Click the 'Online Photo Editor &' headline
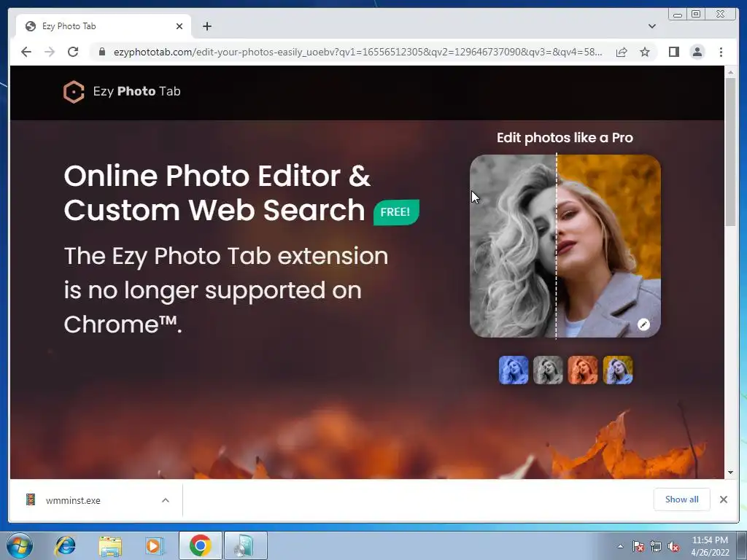Screen dimensions: 747x560 coord(217,176)
